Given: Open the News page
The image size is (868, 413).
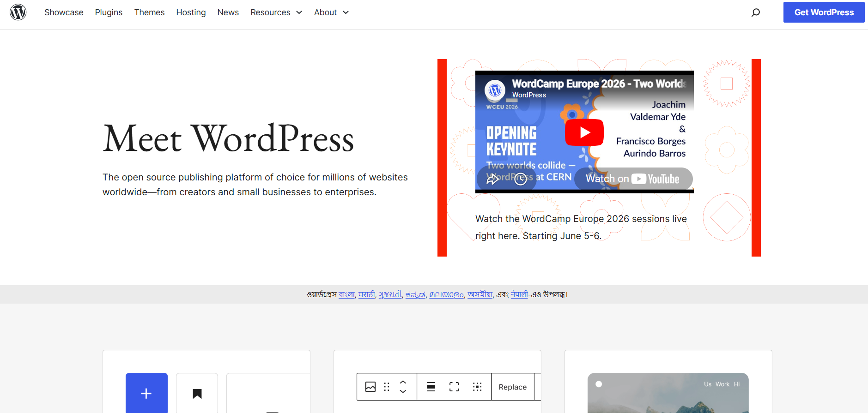Looking at the screenshot, I should click(x=228, y=12).
